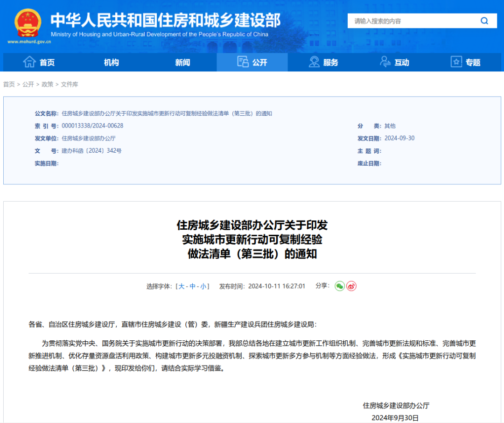Click the signature date 2024年9月30日
The height and width of the screenshot is (423, 504).
coord(395,418)
